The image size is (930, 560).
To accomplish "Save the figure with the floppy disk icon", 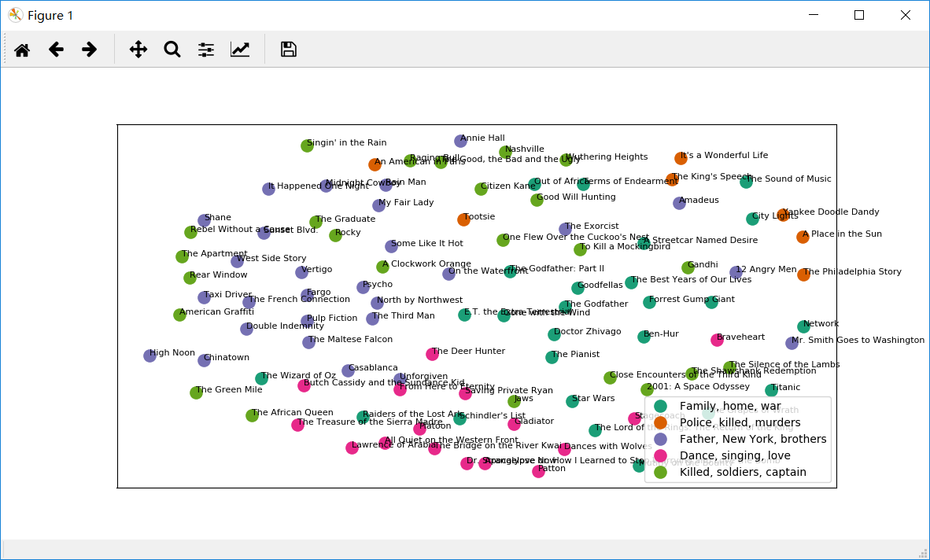I will coord(288,50).
